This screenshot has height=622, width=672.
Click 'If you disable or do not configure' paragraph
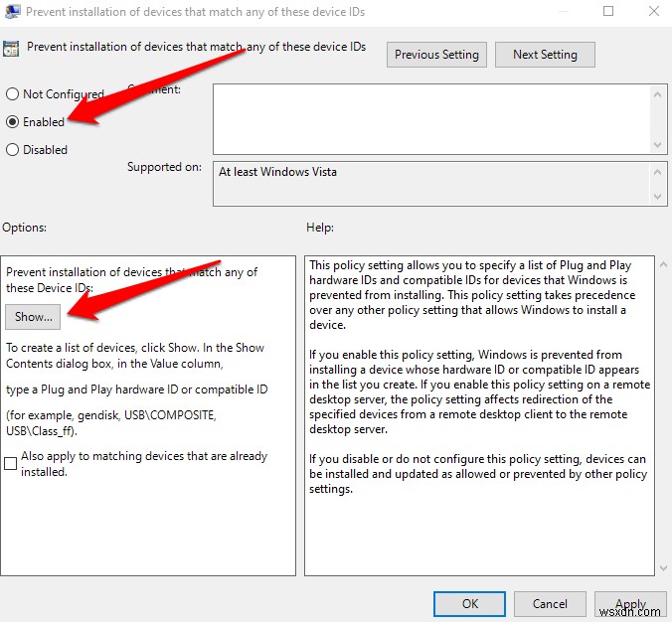478,474
